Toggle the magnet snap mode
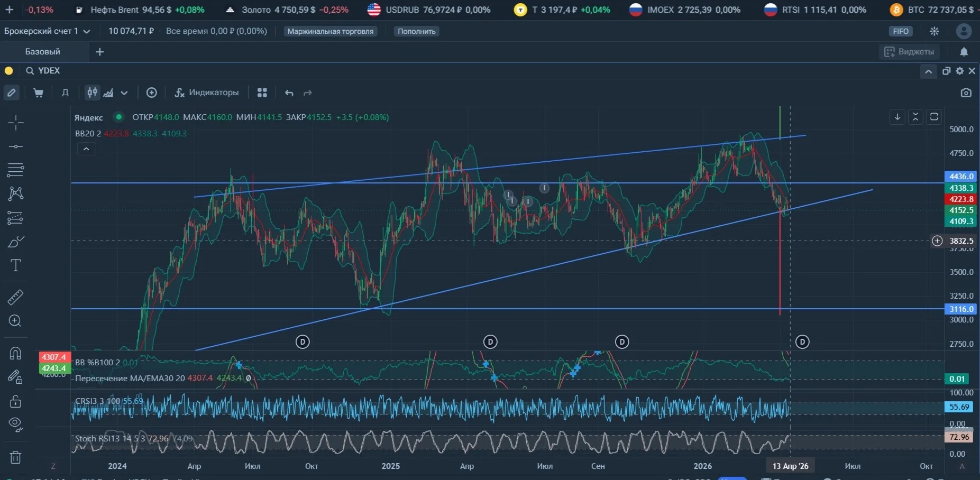980x480 pixels. pos(15,353)
